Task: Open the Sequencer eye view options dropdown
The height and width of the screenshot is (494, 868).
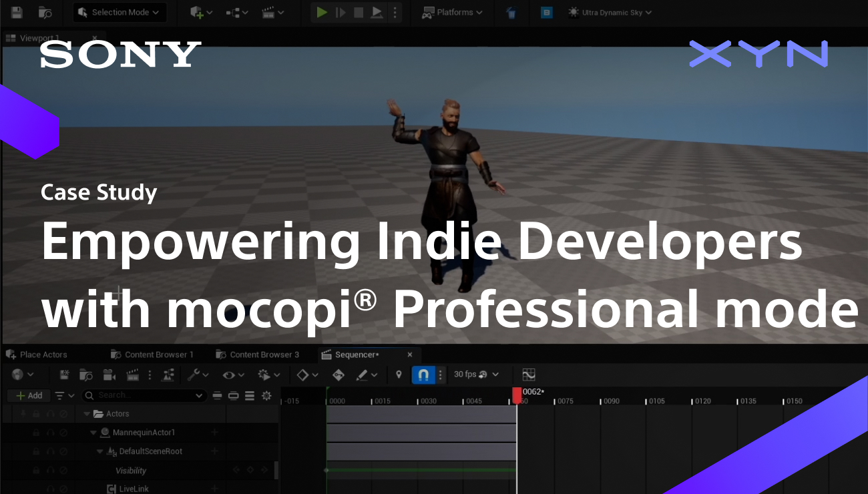Action: pyautogui.click(x=234, y=375)
